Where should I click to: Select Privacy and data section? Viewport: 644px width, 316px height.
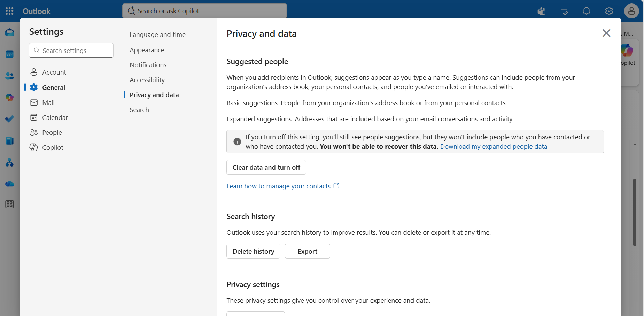pyautogui.click(x=154, y=95)
